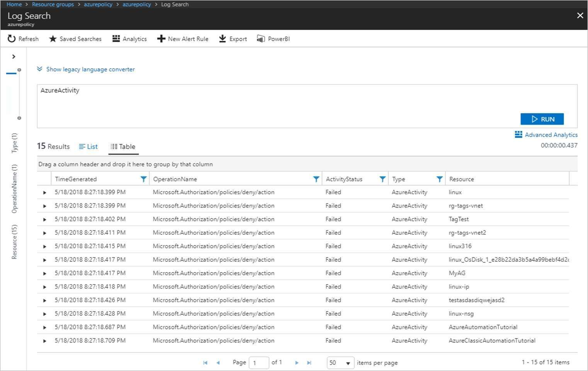The image size is (588, 371).
Task: Open PowerBI from toolbar
Action: point(273,39)
